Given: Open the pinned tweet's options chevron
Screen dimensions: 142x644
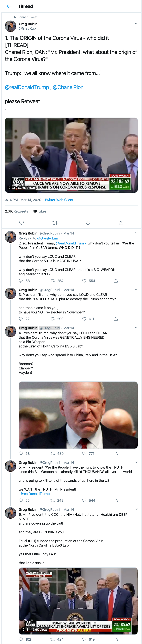Looking at the screenshot, I should [x=136, y=23].
